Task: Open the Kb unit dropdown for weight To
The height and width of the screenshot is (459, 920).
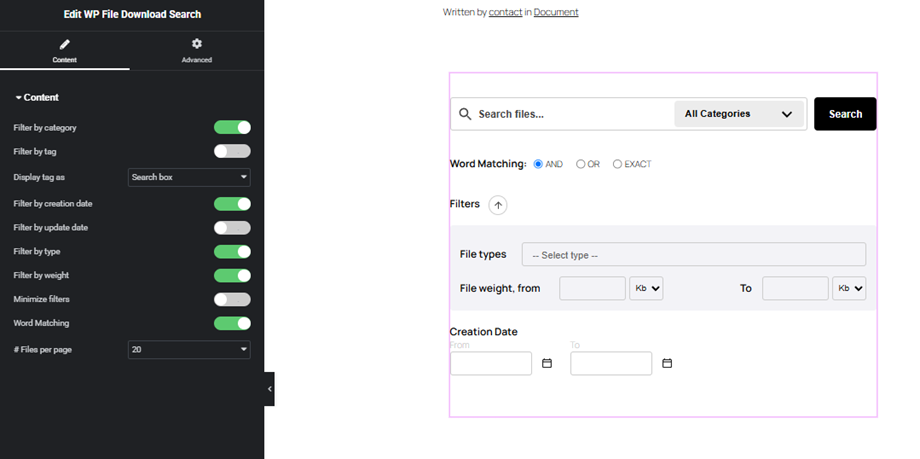Action: [x=849, y=288]
